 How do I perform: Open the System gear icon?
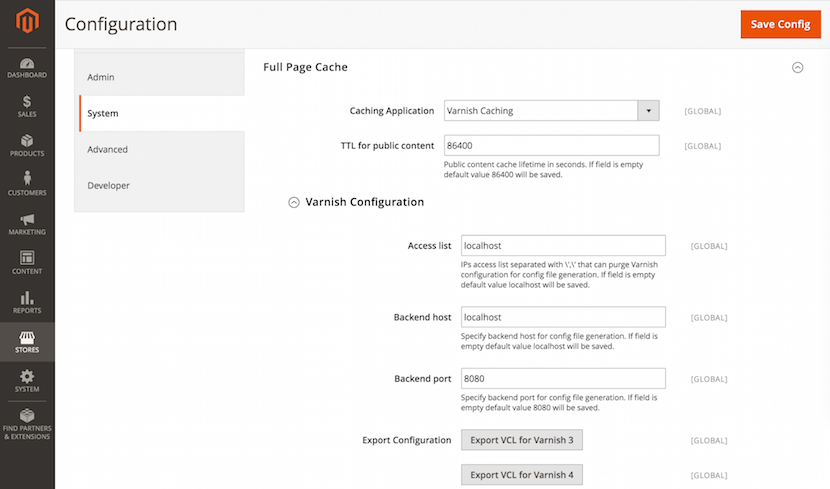27,376
